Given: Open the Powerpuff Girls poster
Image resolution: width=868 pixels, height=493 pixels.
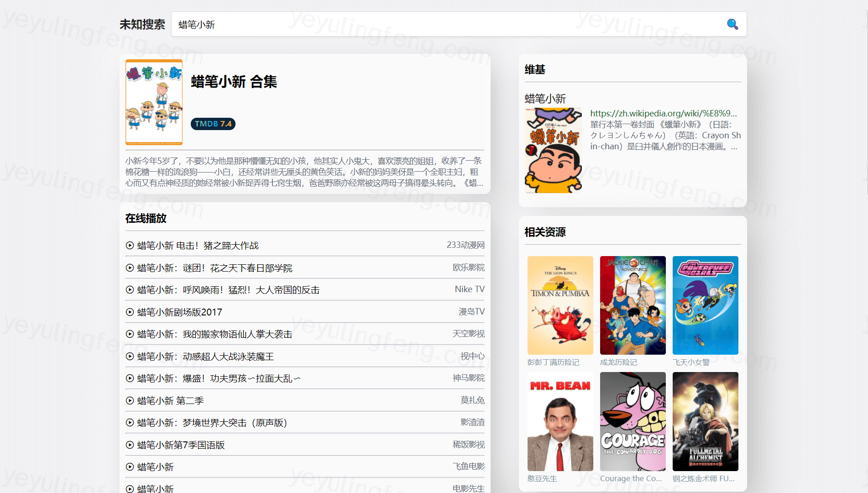Looking at the screenshot, I should 706,305.
